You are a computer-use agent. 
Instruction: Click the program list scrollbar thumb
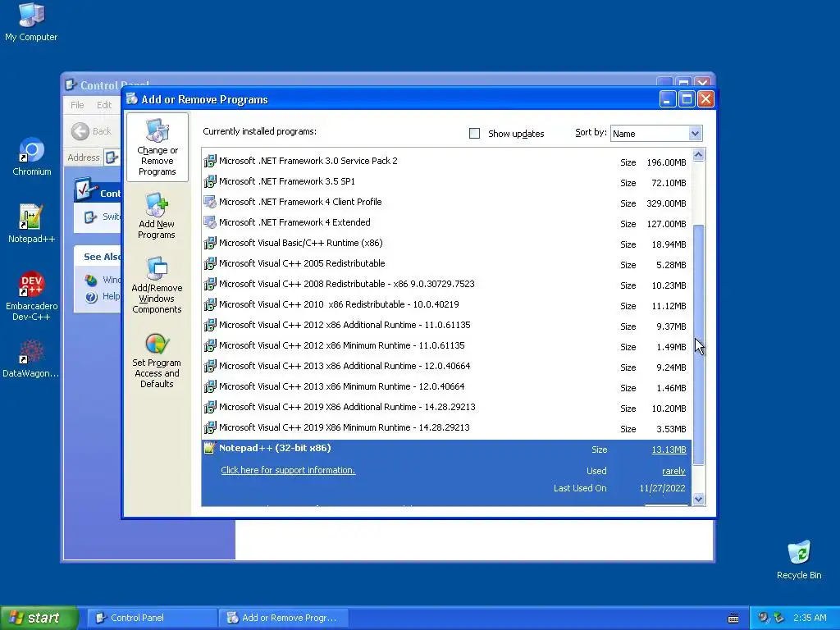pyautogui.click(x=698, y=345)
